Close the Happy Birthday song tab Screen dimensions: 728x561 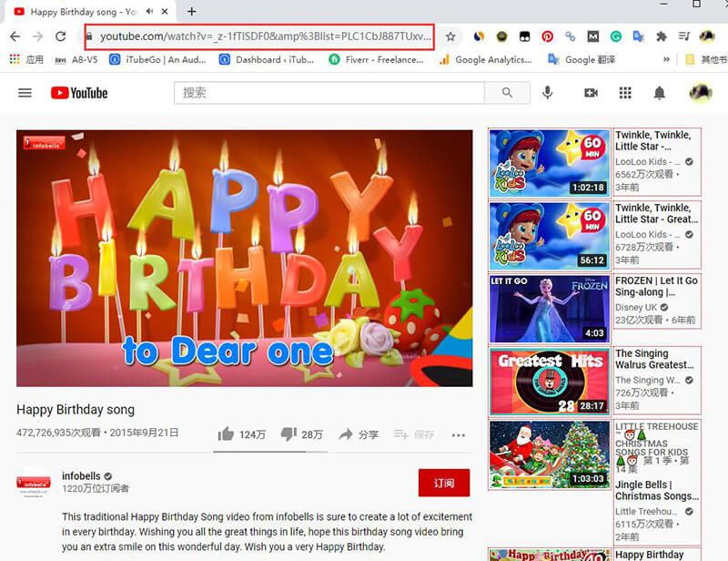click(165, 11)
